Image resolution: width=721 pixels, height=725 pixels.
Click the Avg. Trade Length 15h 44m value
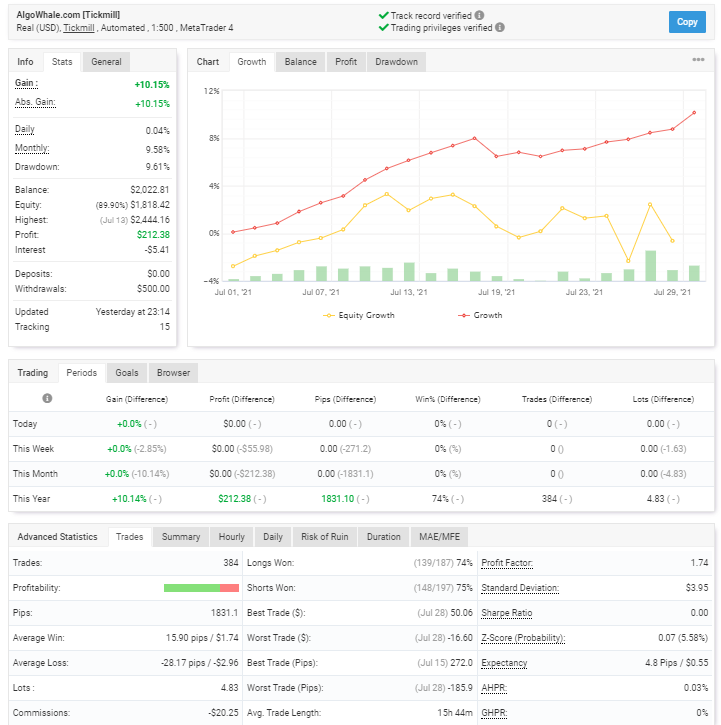tap(455, 713)
